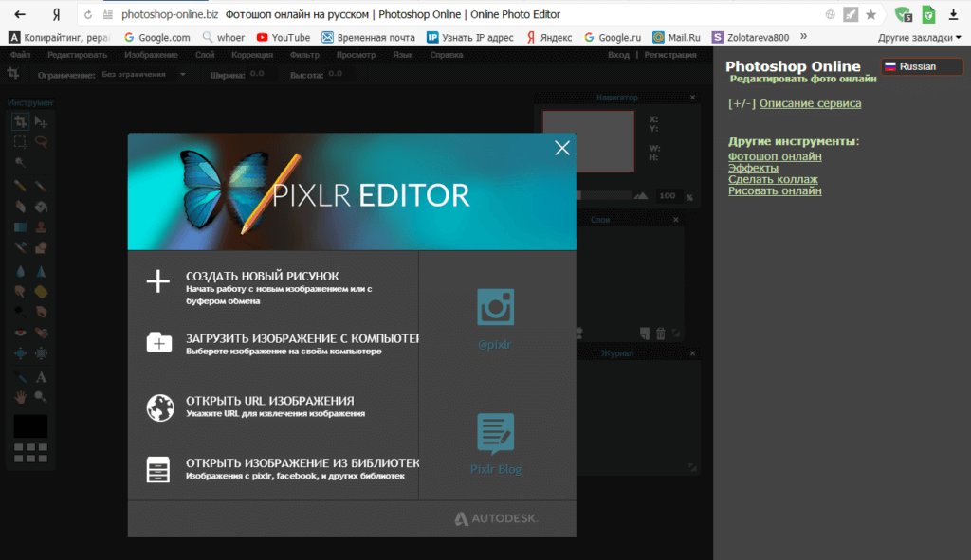Viewport: 971px width, 560px height.
Task: Open the 'Файл' menu
Action: click(20, 55)
